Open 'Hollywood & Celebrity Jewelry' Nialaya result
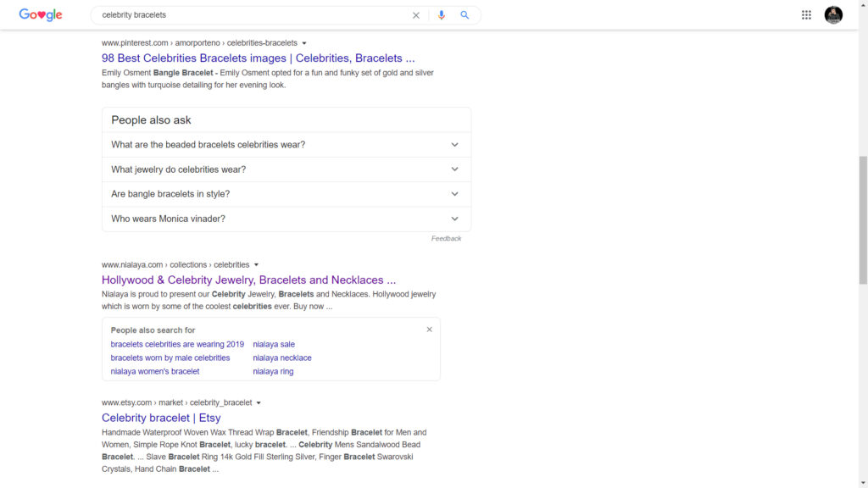868x488 pixels. [248, 280]
